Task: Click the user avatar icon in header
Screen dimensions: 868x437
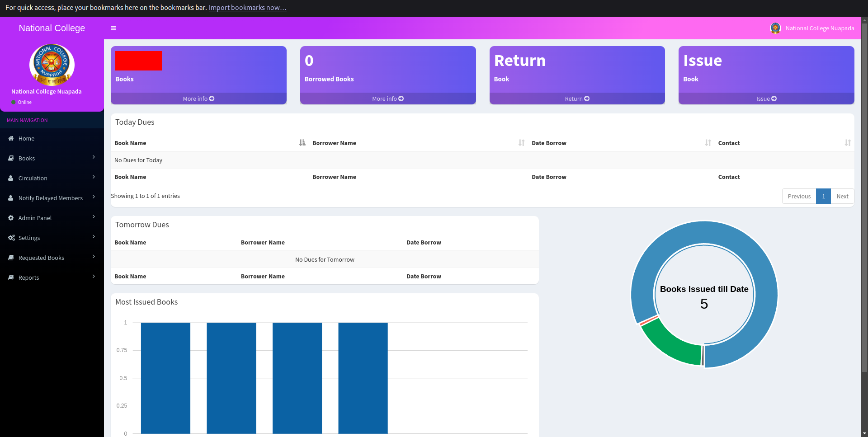Action: pyautogui.click(x=775, y=28)
